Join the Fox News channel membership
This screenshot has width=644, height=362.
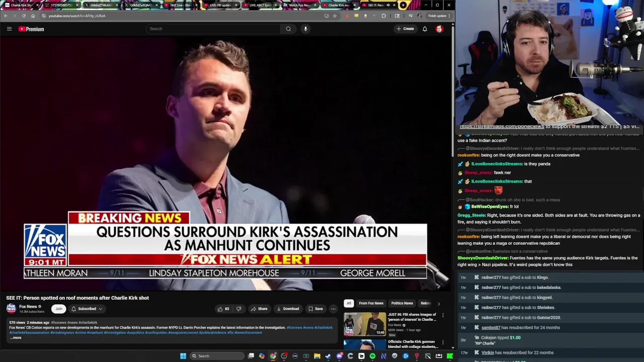click(x=59, y=309)
